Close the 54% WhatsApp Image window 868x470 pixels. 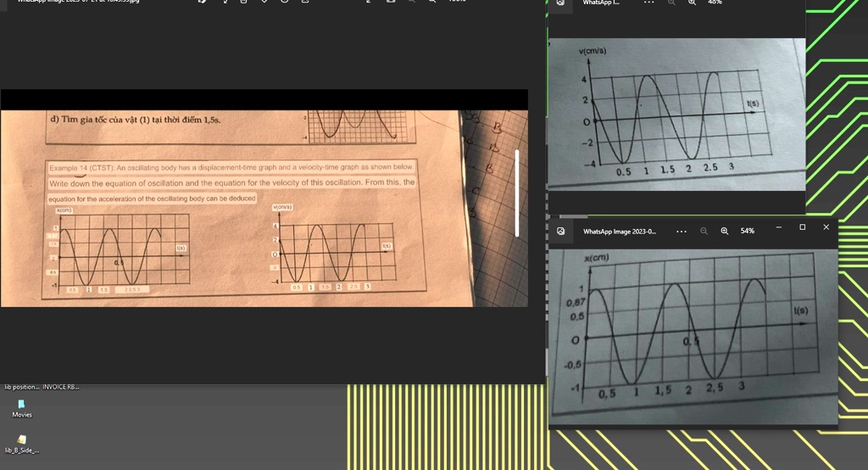pos(826,227)
